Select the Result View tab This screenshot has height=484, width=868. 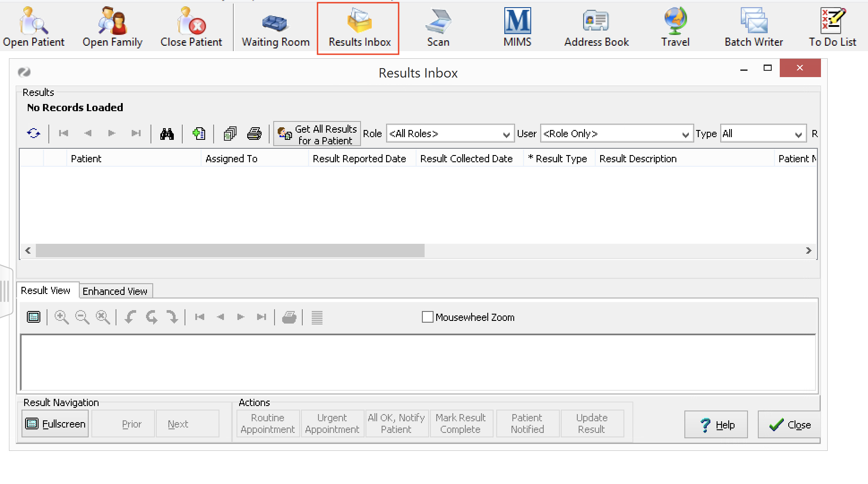[46, 290]
